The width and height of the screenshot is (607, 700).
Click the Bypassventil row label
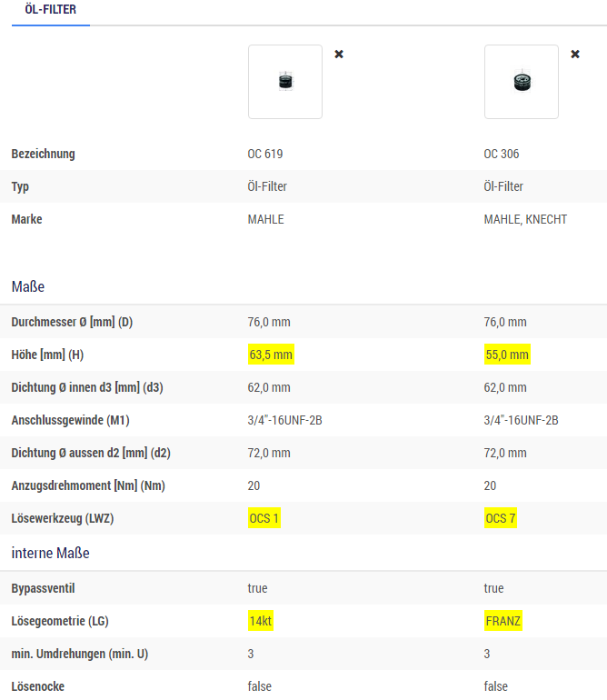pyautogui.click(x=43, y=588)
